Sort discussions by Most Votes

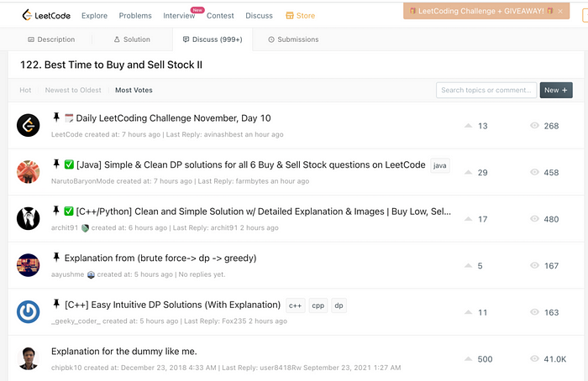point(134,90)
